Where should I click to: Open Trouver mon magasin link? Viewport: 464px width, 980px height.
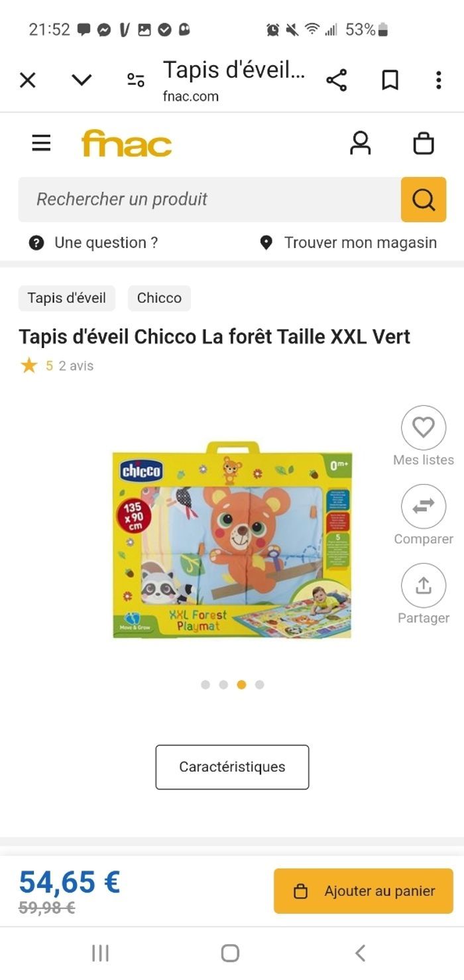tap(348, 243)
